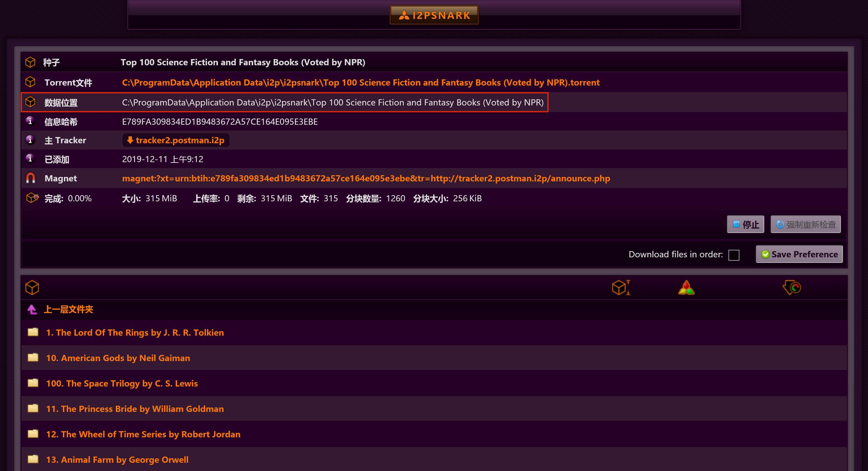Viewport: 868px width, 471px height.
Task: Open the .torrent file path link
Action: (x=360, y=82)
